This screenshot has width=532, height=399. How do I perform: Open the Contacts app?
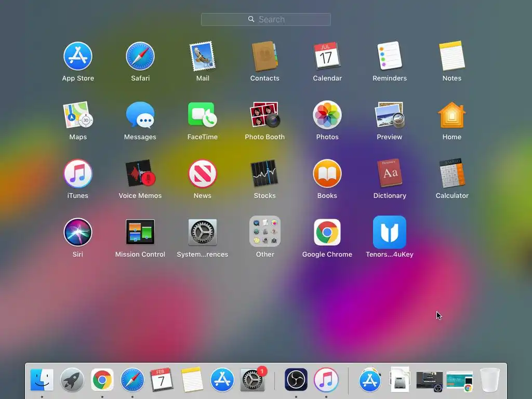[264, 56]
